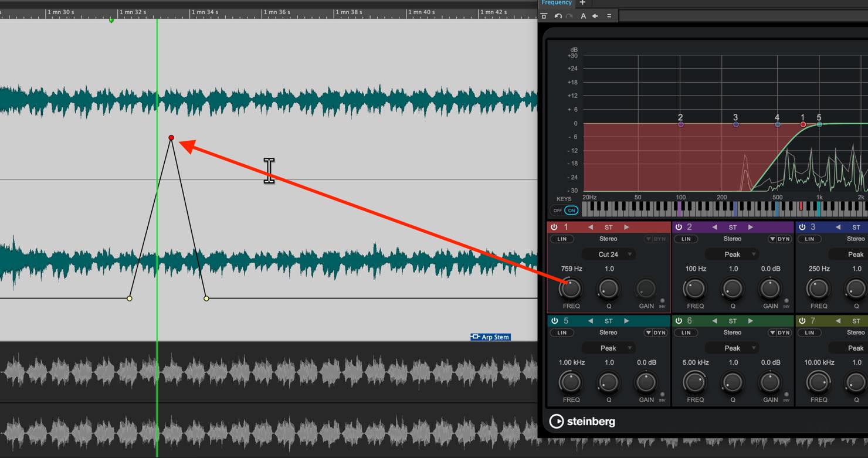Enable LIN linear phase on band 1
The width and height of the screenshot is (868, 458).
(562, 239)
